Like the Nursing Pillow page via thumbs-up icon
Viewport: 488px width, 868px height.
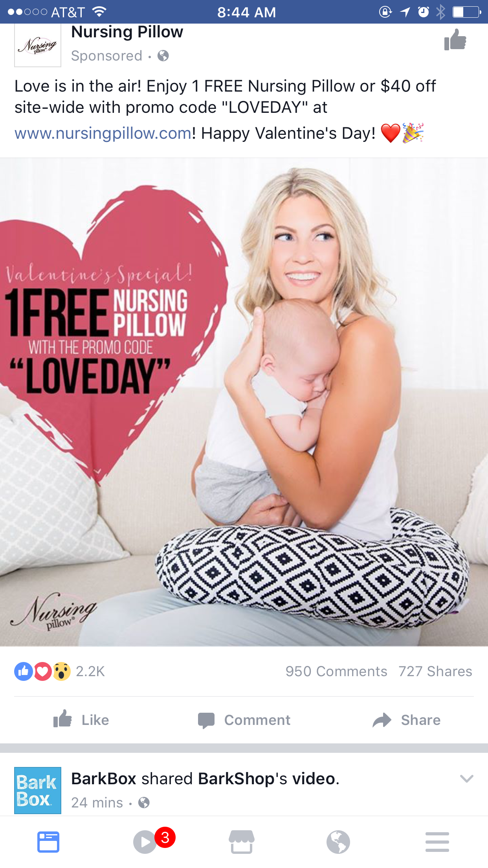455,40
